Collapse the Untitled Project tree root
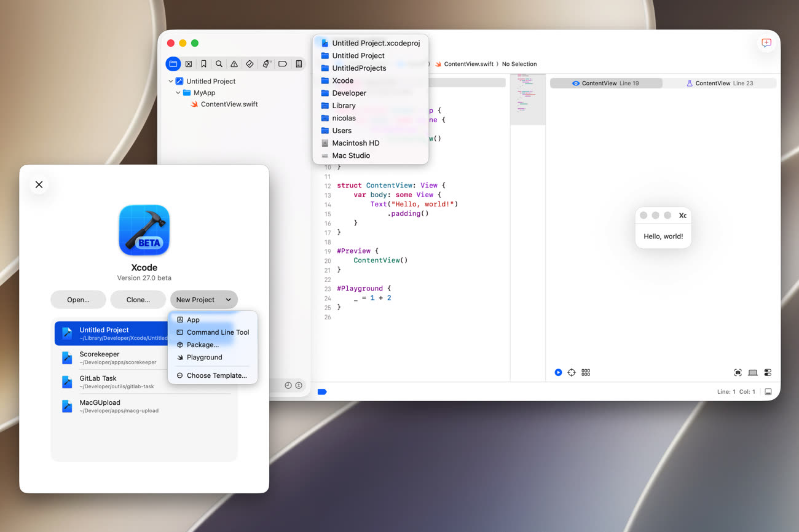799x532 pixels. tap(171, 81)
